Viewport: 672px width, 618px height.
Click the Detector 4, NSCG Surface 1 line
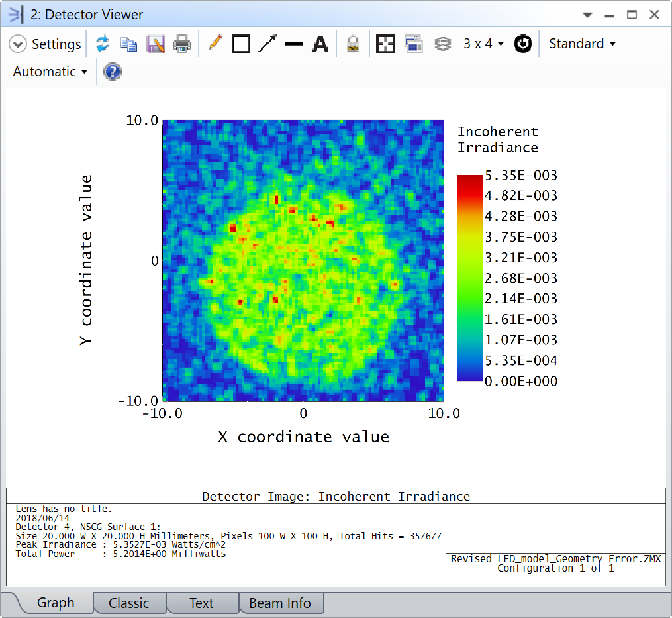[88, 527]
